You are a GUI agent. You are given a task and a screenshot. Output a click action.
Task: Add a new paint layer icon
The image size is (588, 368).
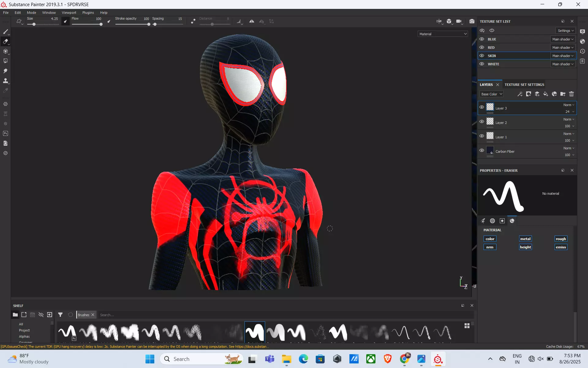click(537, 94)
